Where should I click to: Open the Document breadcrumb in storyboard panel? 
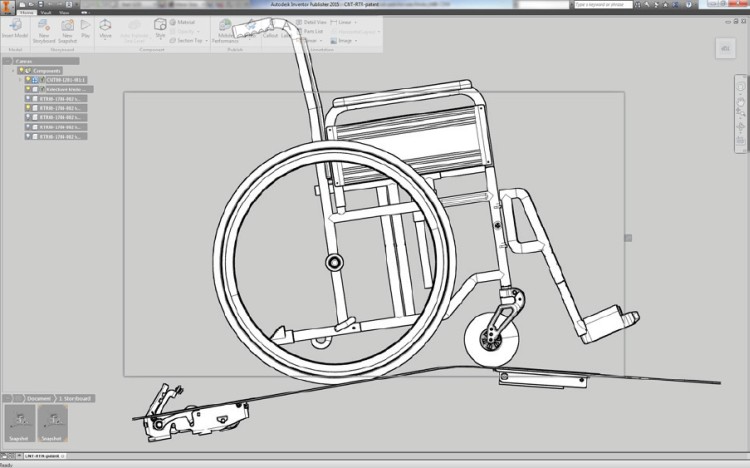(40, 398)
